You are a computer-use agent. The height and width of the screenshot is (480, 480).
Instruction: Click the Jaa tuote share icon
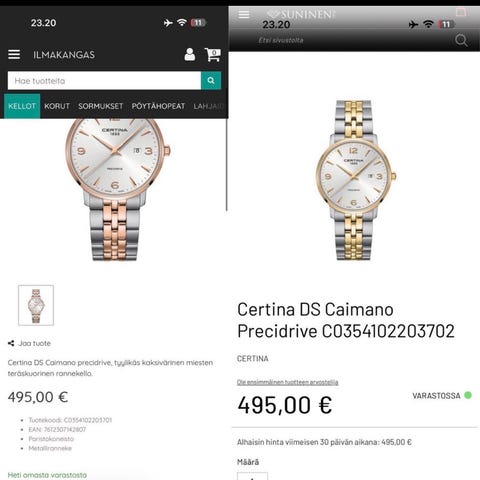click(11, 343)
